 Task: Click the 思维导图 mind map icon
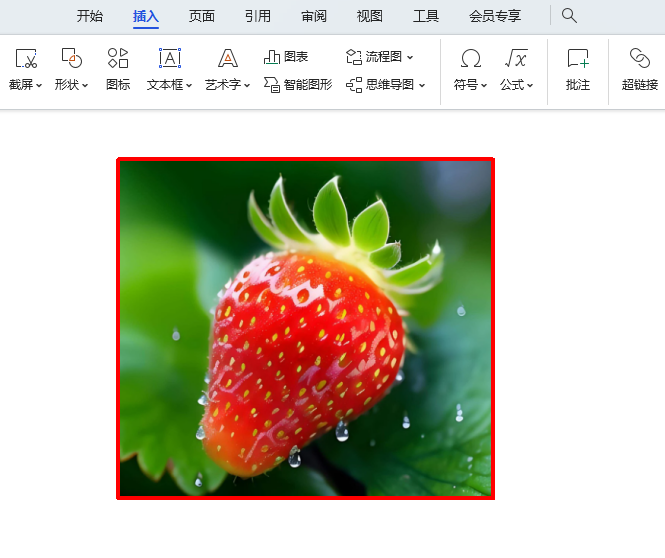click(354, 85)
